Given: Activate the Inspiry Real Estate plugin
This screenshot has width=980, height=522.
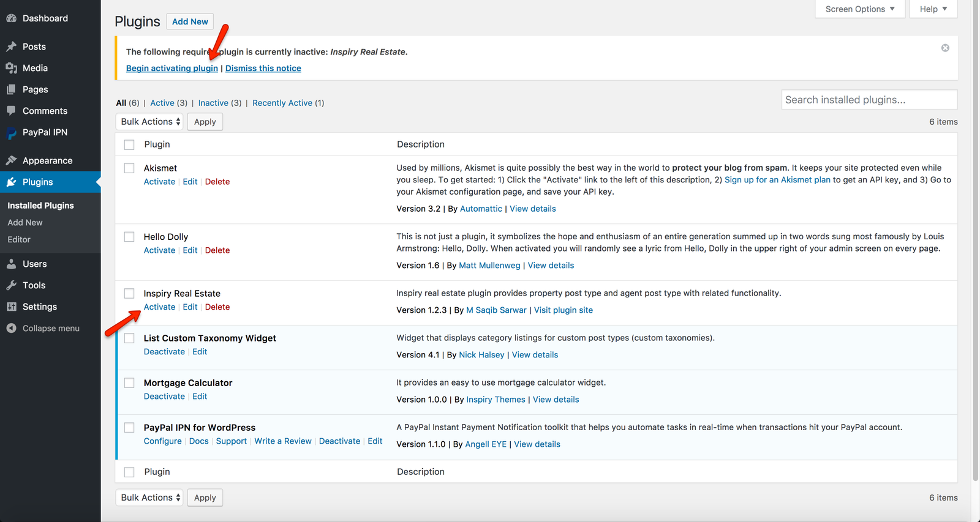Looking at the screenshot, I should pos(159,307).
